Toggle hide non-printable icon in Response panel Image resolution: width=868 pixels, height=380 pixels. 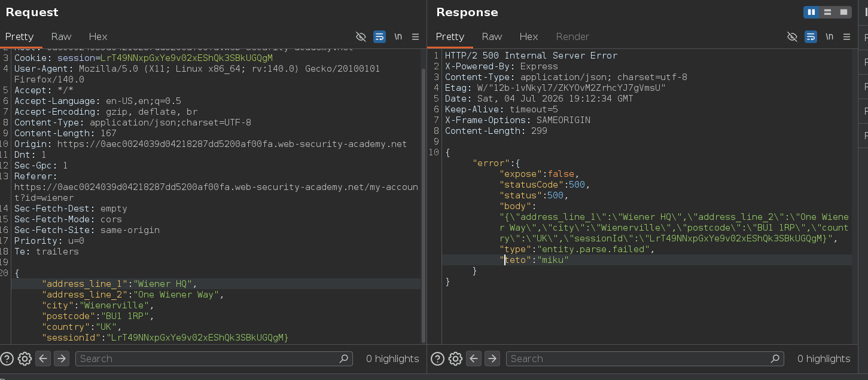(x=792, y=36)
